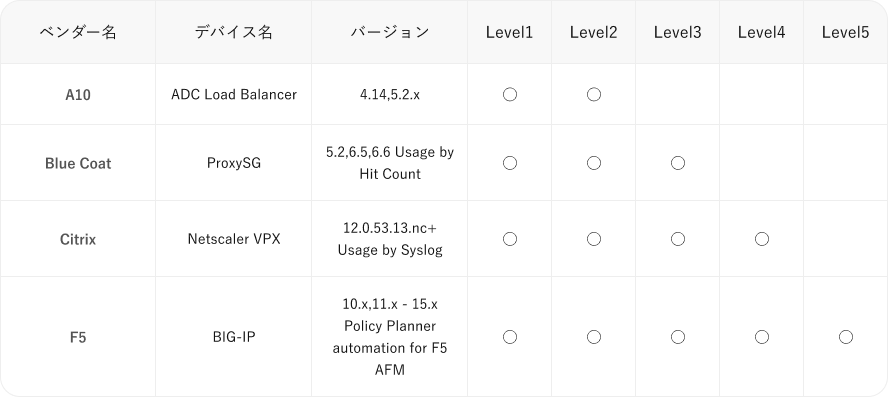The image size is (888, 397).
Task: Click F5's Level5 circle mark
Action: click(846, 337)
